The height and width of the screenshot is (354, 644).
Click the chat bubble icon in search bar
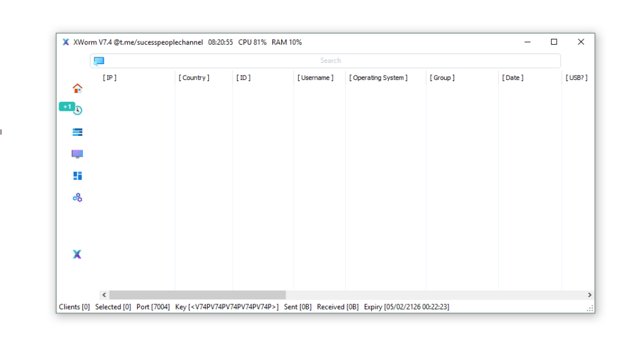pos(99,61)
